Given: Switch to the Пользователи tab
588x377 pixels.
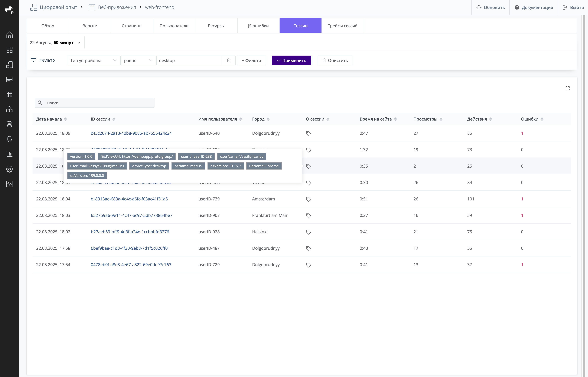Looking at the screenshot, I should (174, 26).
